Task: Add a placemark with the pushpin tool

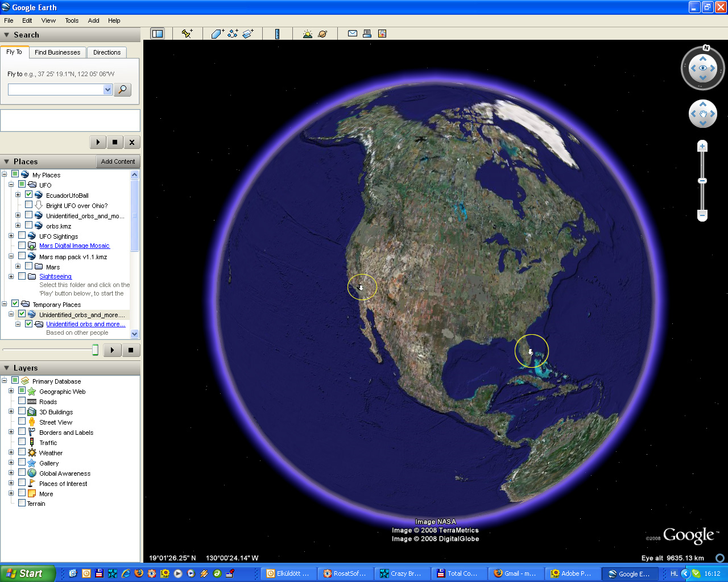Action: click(187, 34)
